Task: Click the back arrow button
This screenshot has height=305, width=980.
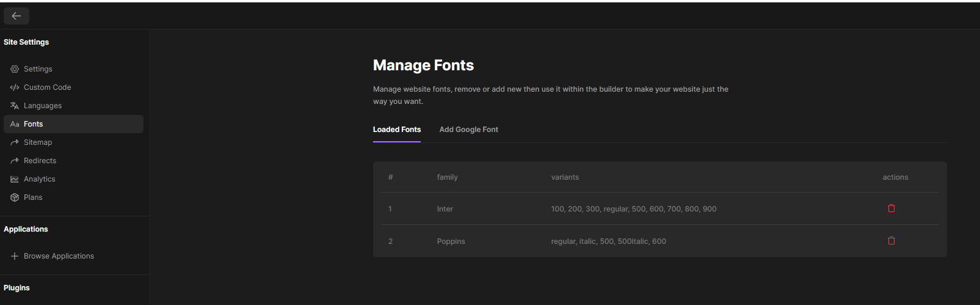Action: pos(16,16)
